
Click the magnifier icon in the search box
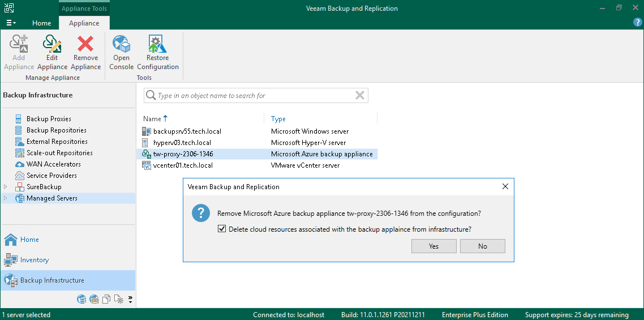coord(151,95)
